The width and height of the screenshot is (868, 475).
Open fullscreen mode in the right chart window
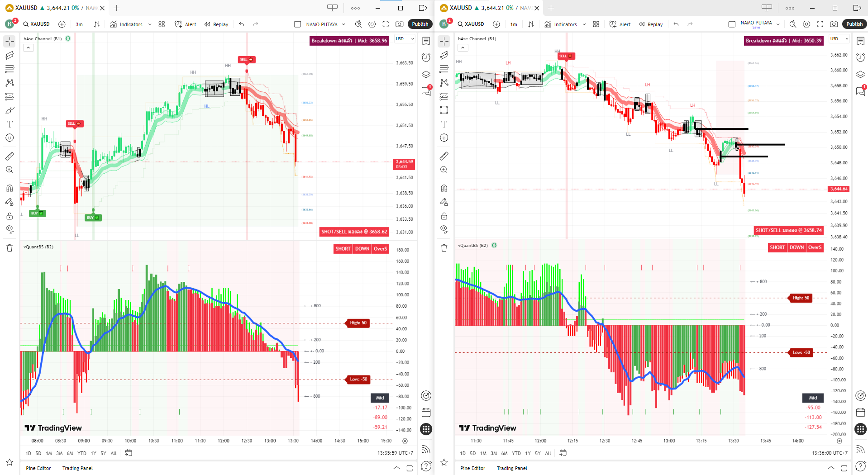[x=820, y=24]
